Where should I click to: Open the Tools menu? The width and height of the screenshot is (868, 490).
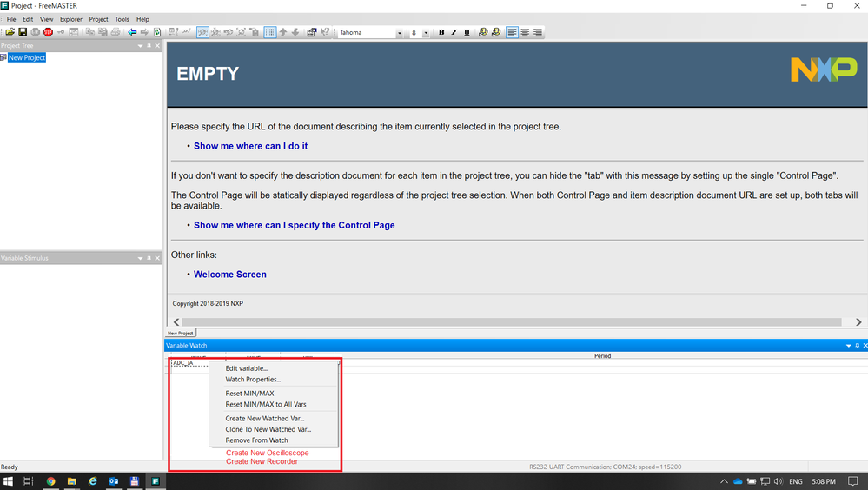(x=122, y=19)
